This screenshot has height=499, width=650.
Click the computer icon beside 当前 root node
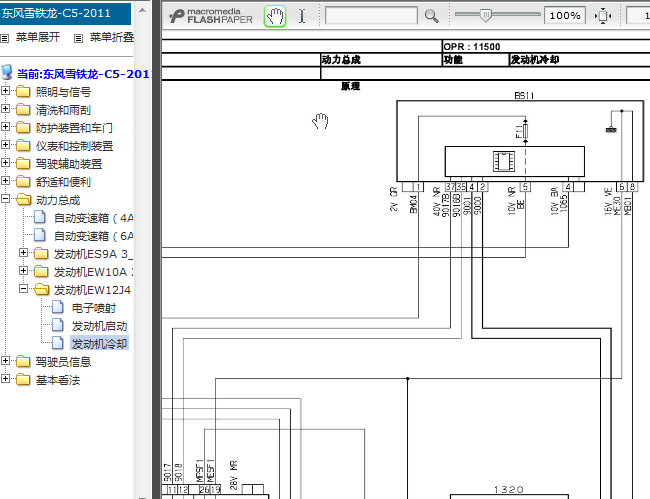(x=7, y=72)
